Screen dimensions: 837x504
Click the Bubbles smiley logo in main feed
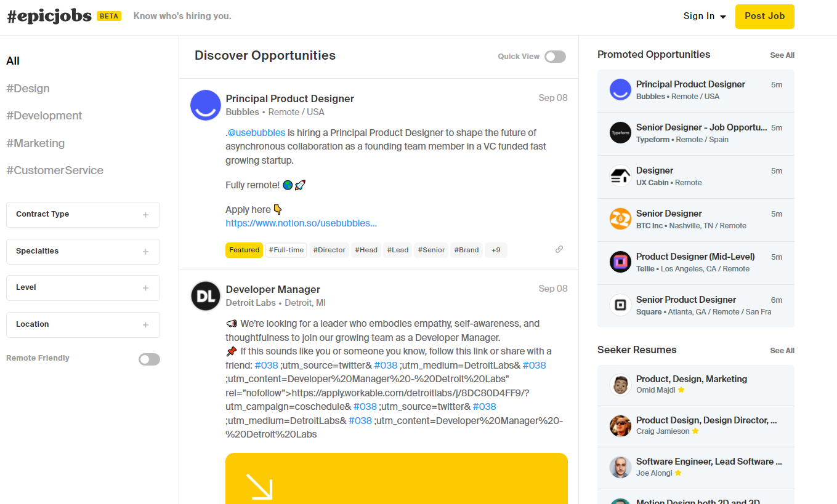206,105
